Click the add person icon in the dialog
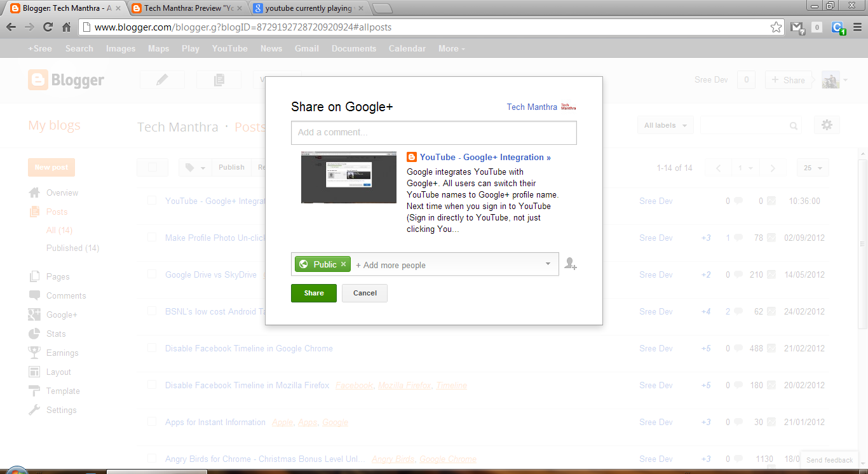The width and height of the screenshot is (868, 474). coord(571,264)
